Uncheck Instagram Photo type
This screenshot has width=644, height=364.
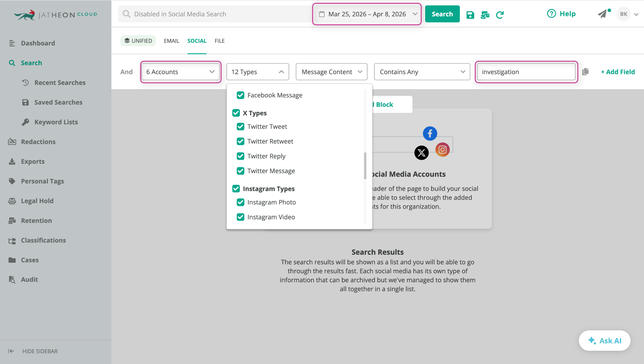point(240,202)
